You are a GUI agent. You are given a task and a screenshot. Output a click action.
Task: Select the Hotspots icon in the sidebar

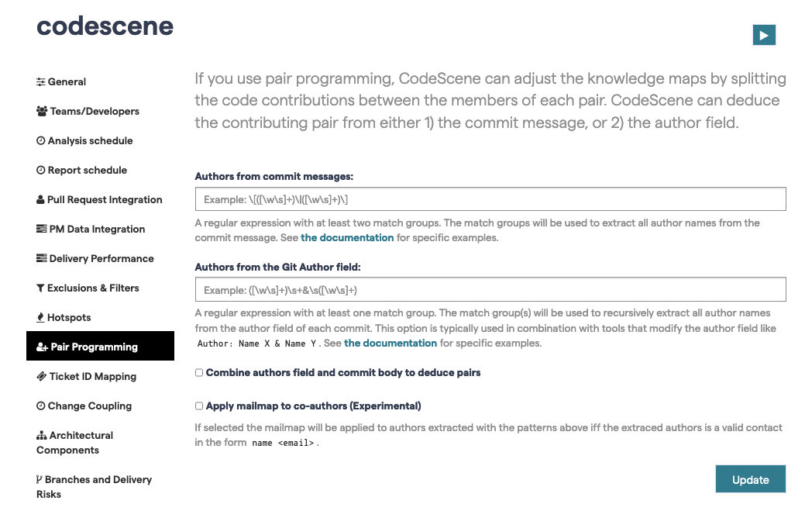[x=40, y=317]
